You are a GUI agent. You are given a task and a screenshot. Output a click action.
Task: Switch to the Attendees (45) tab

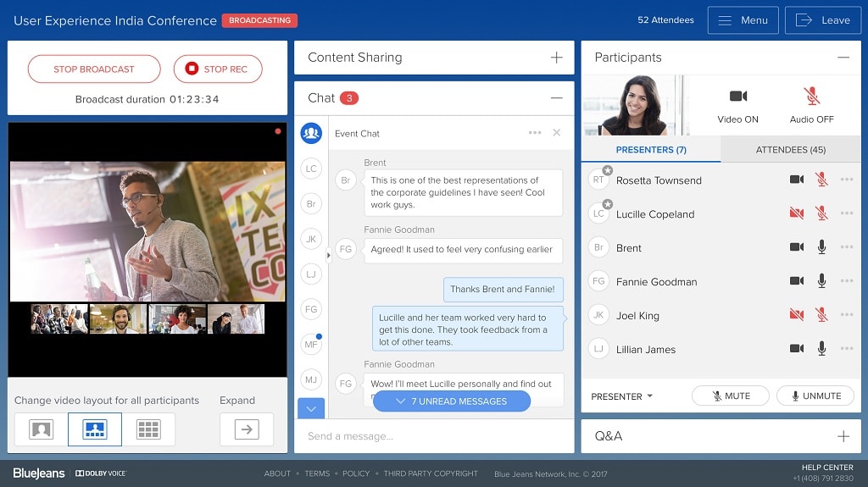tap(790, 150)
